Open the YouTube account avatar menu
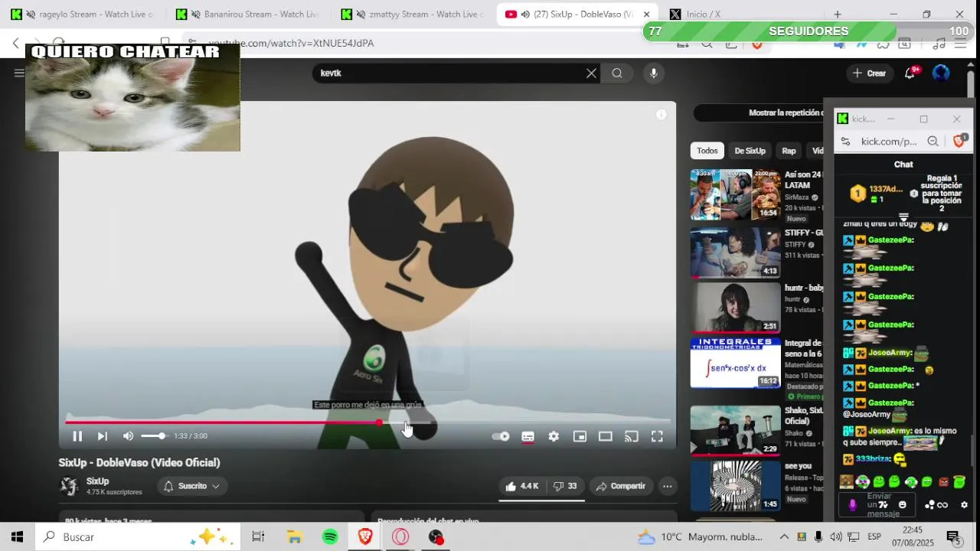The width and height of the screenshot is (980, 551). (x=941, y=73)
